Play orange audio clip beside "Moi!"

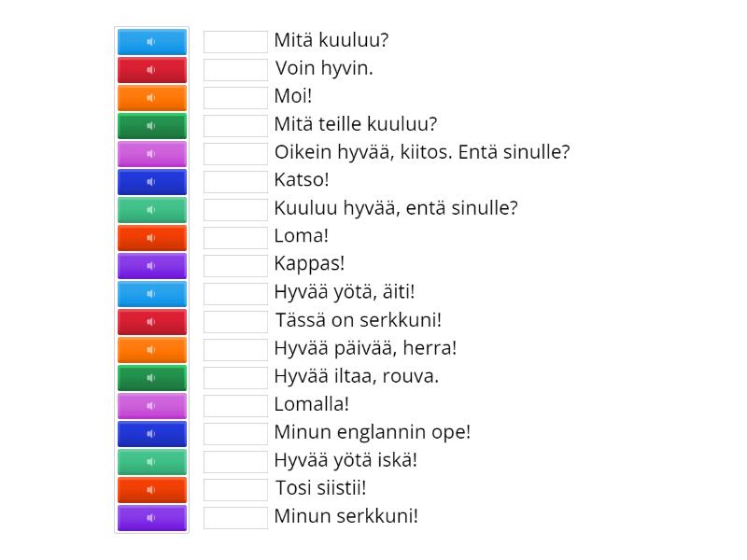(151, 98)
